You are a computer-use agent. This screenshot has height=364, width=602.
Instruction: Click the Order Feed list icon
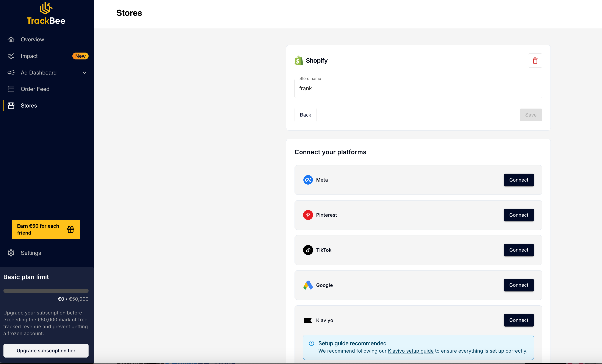(11, 89)
